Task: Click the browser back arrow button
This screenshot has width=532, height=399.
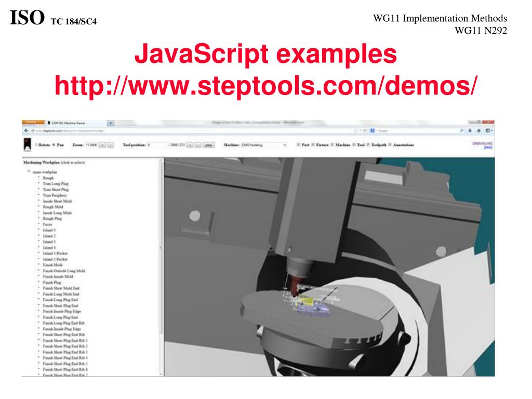Action: point(26,130)
